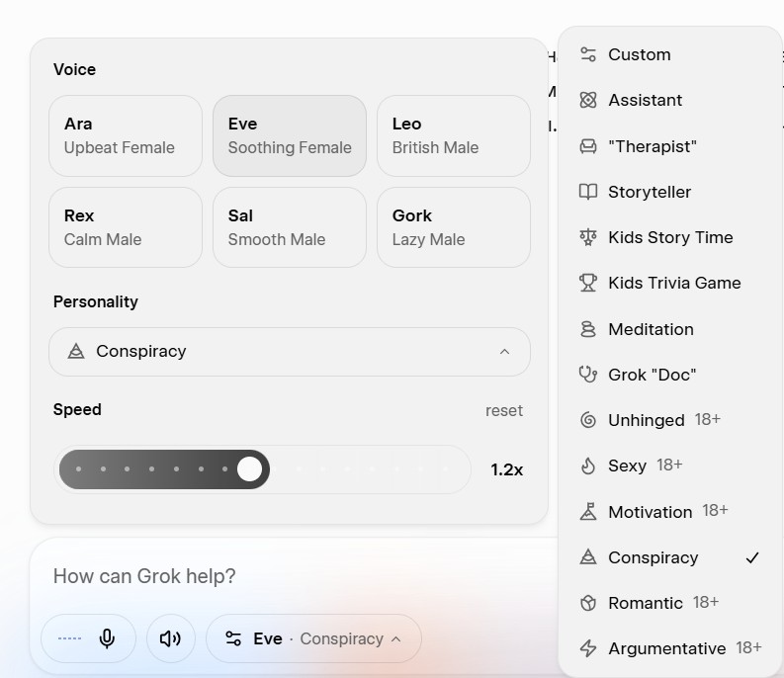
Task: Click the Kids Story Time icon
Action: (x=588, y=237)
